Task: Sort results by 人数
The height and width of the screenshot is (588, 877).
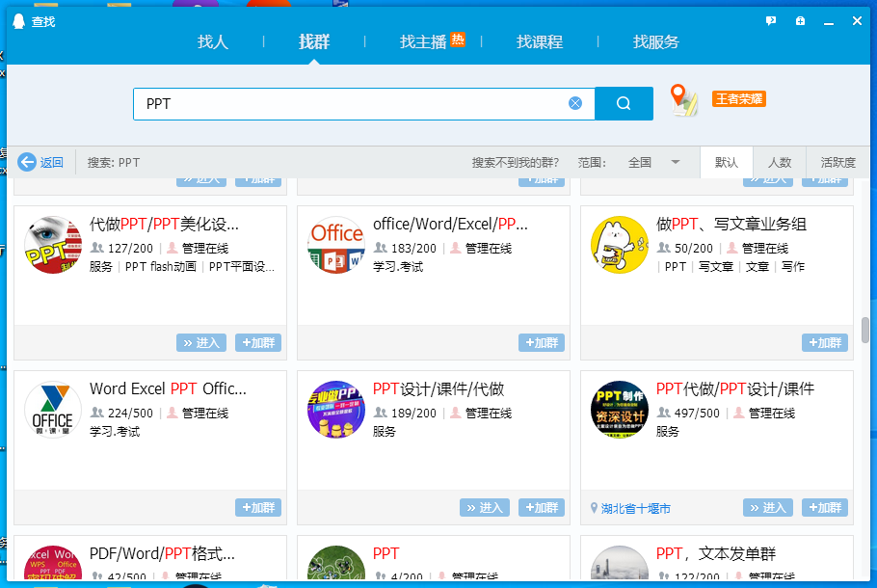Action: pos(780,162)
